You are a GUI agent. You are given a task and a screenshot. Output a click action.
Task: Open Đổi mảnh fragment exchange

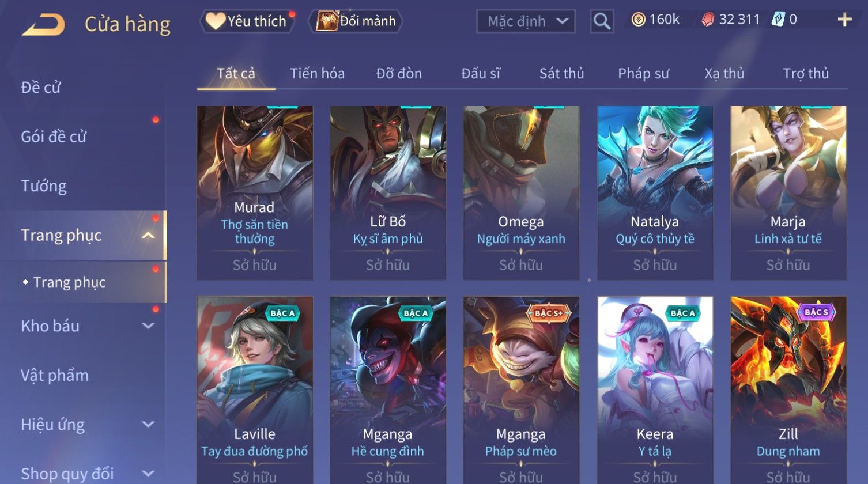(x=356, y=21)
